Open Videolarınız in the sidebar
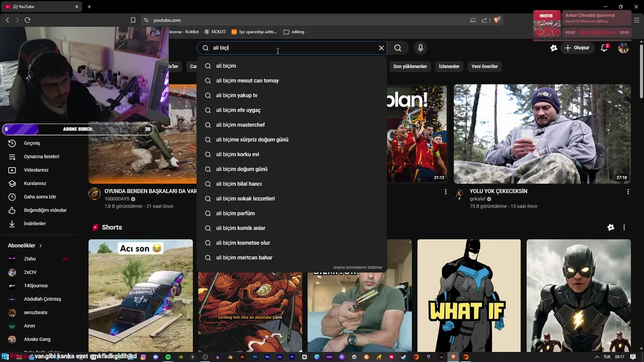 [36, 170]
